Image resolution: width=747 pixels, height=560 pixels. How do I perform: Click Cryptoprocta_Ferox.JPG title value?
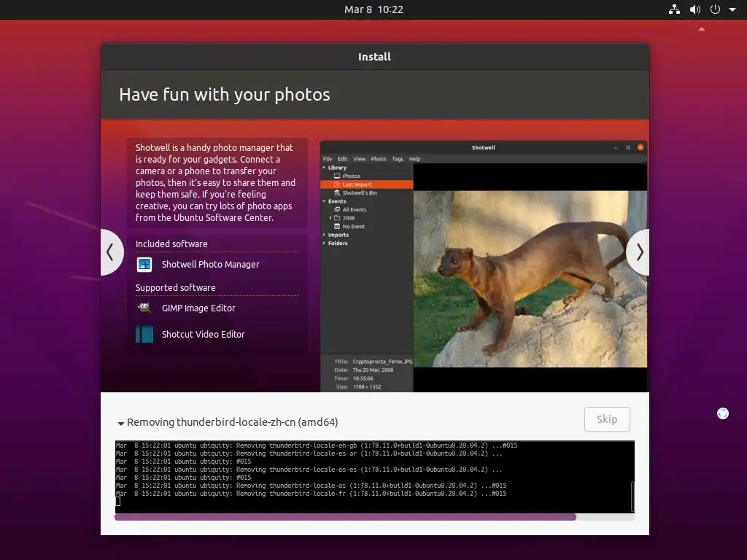pyautogui.click(x=382, y=362)
